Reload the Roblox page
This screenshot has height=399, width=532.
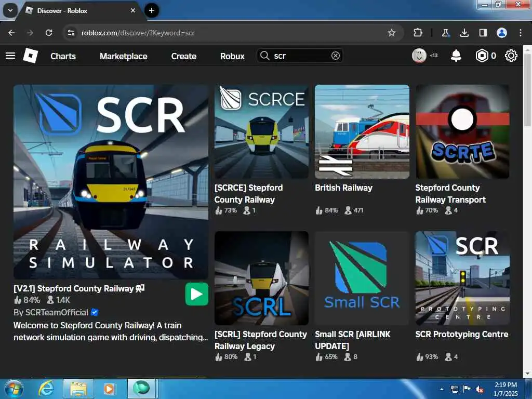point(49,33)
